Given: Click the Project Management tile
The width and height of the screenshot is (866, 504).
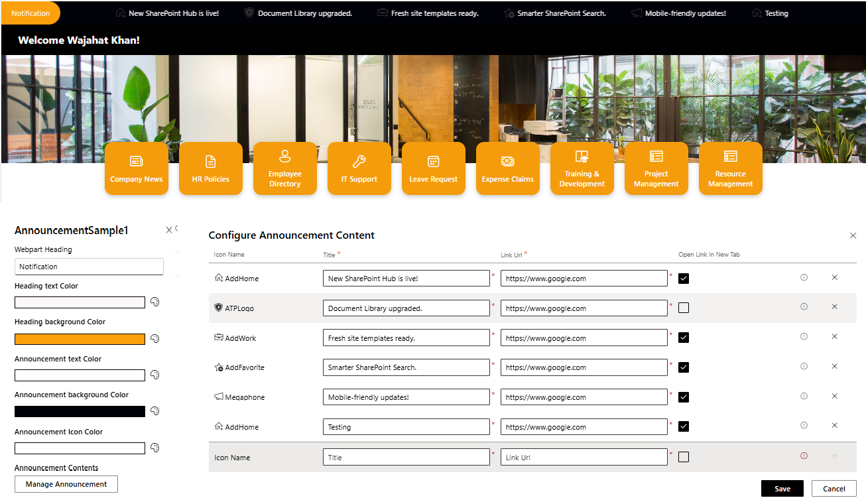Looking at the screenshot, I should click(656, 168).
